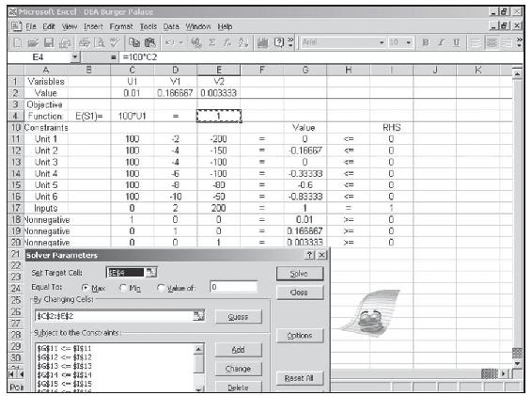The height and width of the screenshot is (396, 532).
Task: Click the workbook document icon beside File
Action: pos(16,26)
